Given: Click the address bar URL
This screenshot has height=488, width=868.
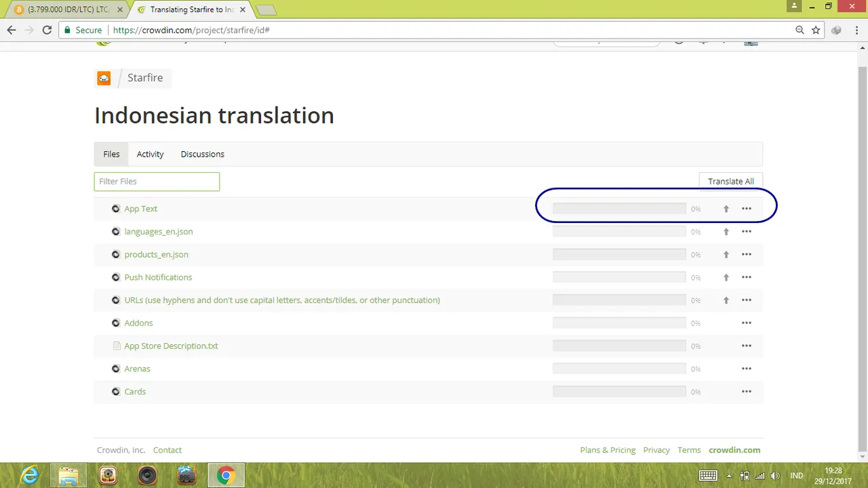Looking at the screenshot, I should pyautogui.click(x=191, y=30).
